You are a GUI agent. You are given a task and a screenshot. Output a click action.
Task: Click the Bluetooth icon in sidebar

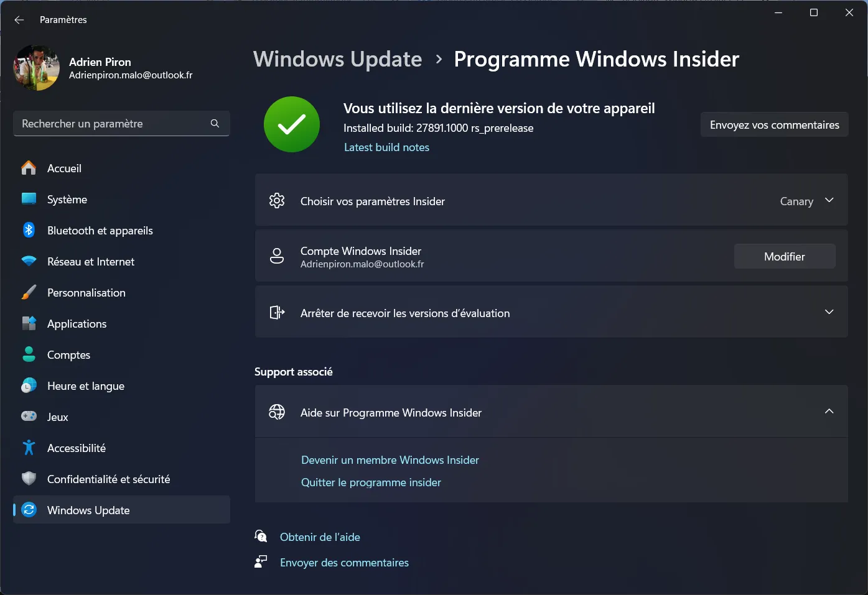[x=29, y=230]
